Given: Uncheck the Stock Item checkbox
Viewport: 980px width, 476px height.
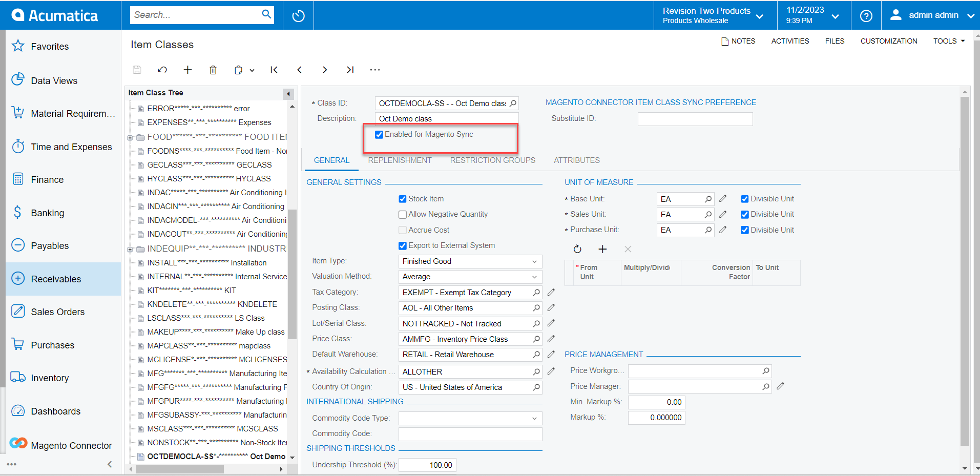Looking at the screenshot, I should (403, 199).
